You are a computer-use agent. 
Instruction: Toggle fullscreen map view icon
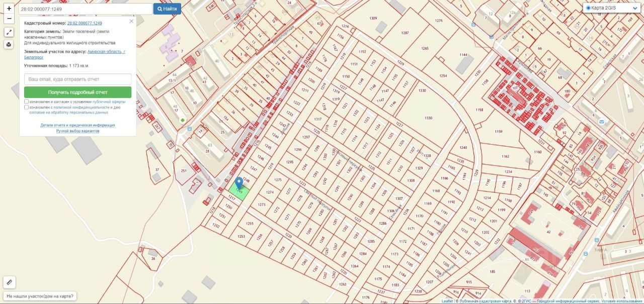pos(9,32)
